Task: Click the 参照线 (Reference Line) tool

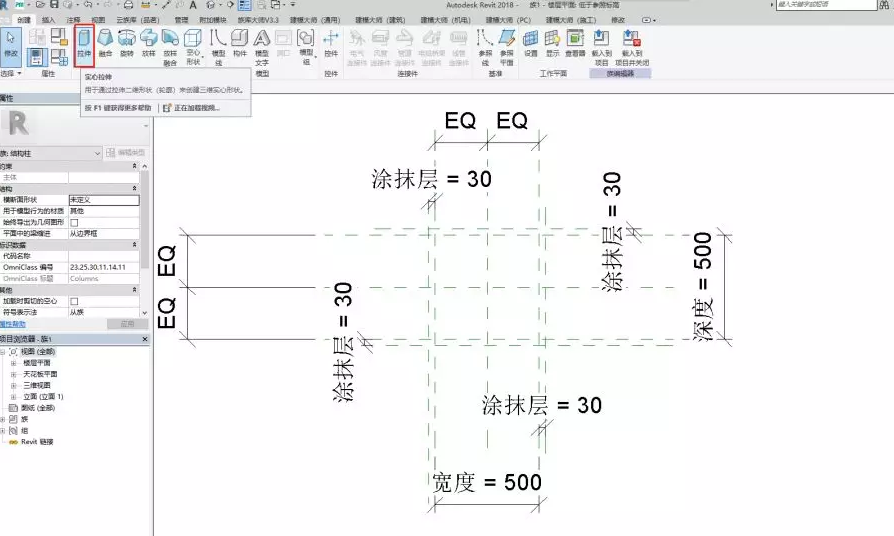Action: tap(485, 47)
